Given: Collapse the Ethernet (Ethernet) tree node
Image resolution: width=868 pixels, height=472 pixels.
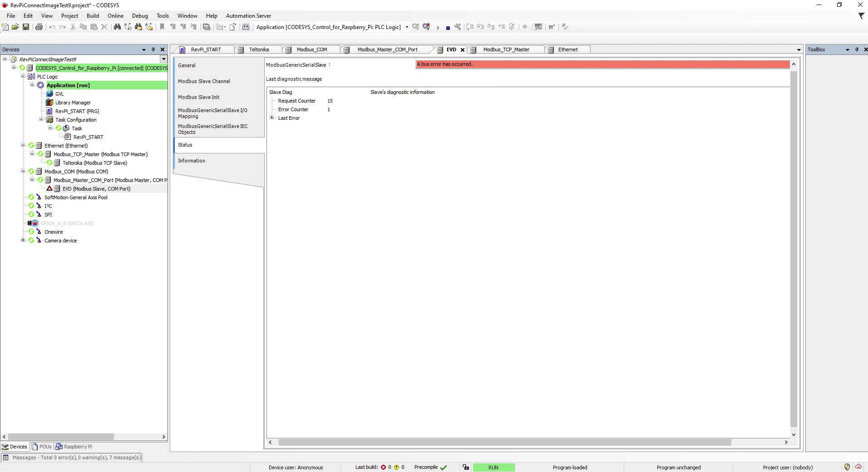Looking at the screenshot, I should [x=23, y=145].
